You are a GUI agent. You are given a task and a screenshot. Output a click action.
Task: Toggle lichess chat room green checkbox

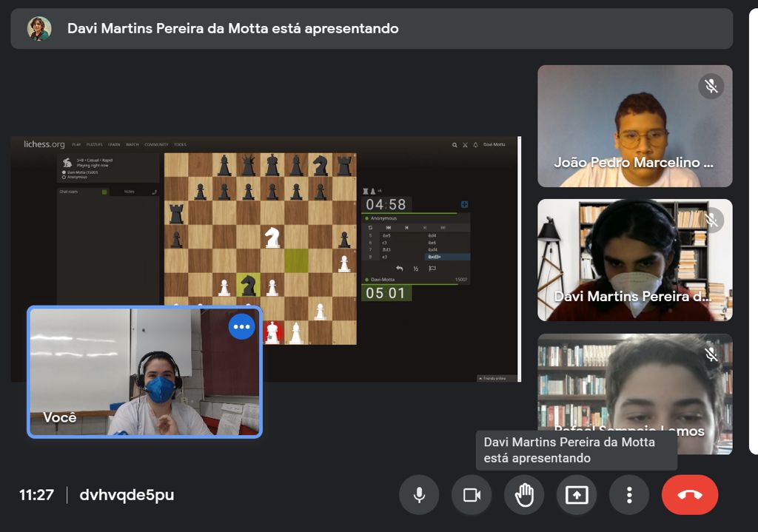104,192
